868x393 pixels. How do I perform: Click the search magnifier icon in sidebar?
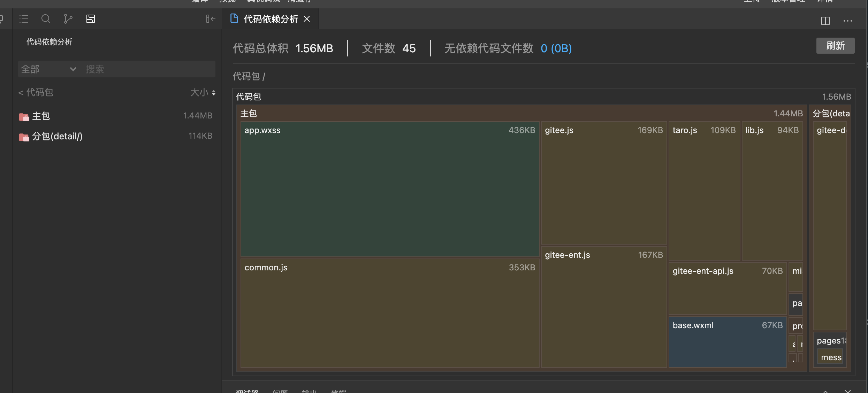tap(46, 19)
